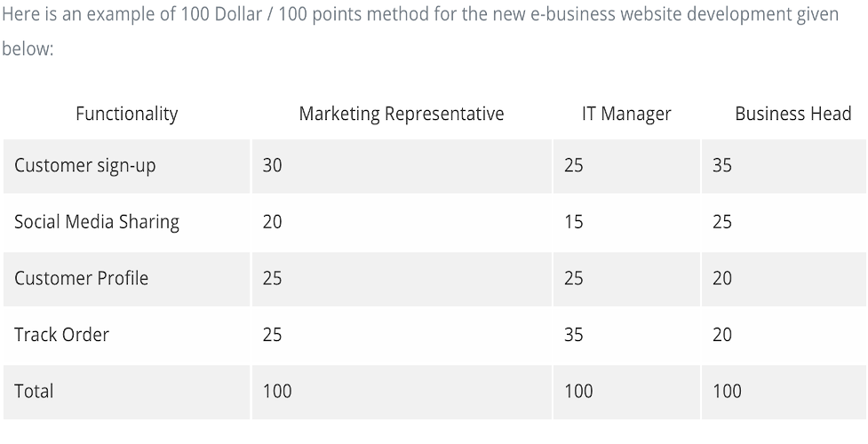Click IT Manager value 35 for Track Order
Image resolution: width=868 pixels, height=444 pixels.
point(574,335)
